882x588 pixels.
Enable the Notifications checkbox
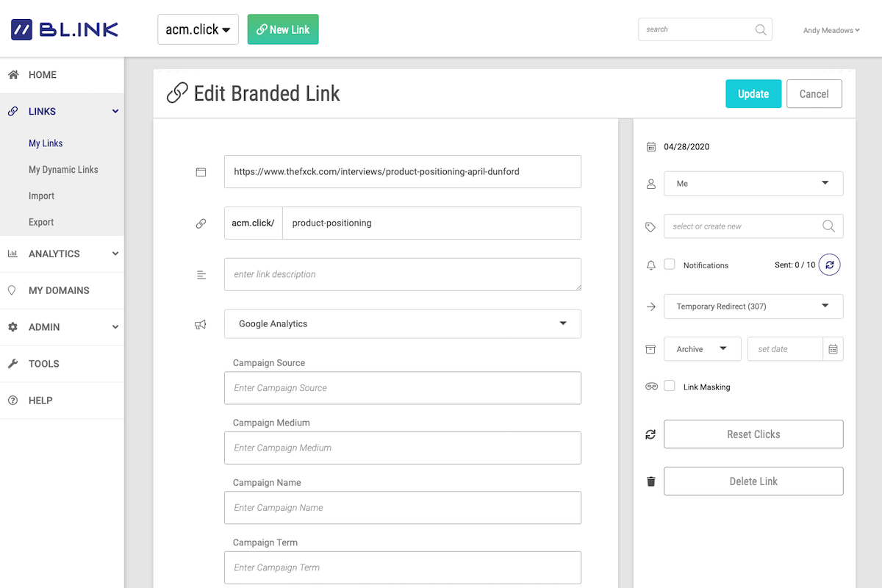point(670,265)
